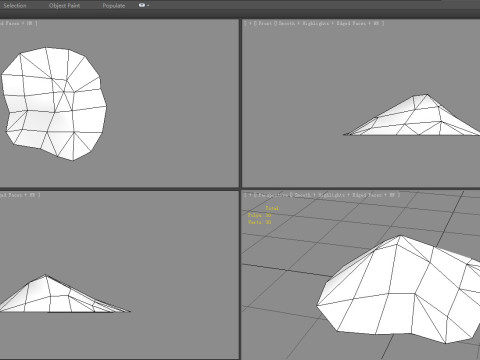Click the Front label in viewport header
The image size is (480, 360).
tap(265, 23)
